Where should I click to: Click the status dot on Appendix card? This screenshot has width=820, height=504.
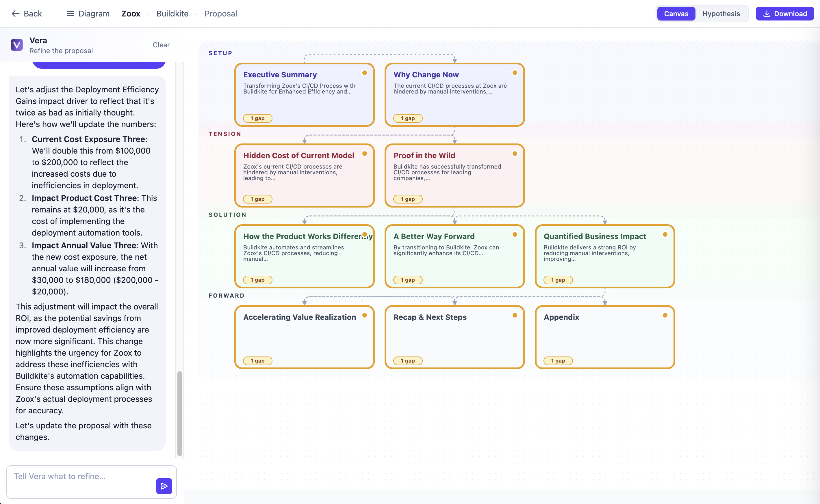coord(665,315)
